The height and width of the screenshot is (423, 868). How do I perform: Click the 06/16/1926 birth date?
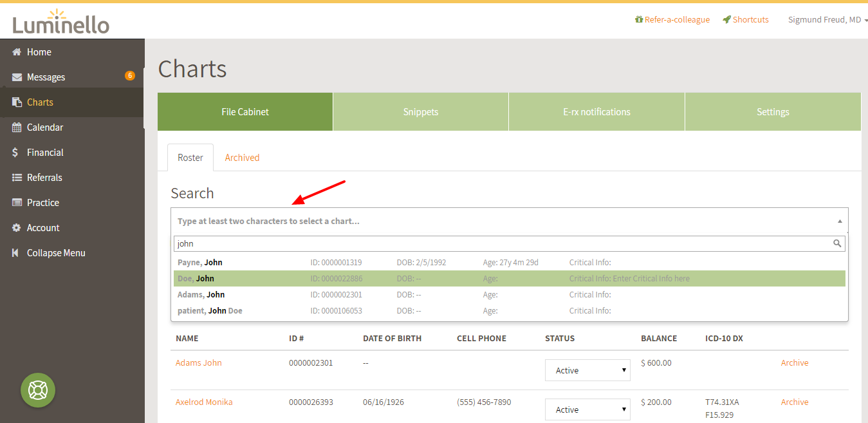(x=385, y=402)
